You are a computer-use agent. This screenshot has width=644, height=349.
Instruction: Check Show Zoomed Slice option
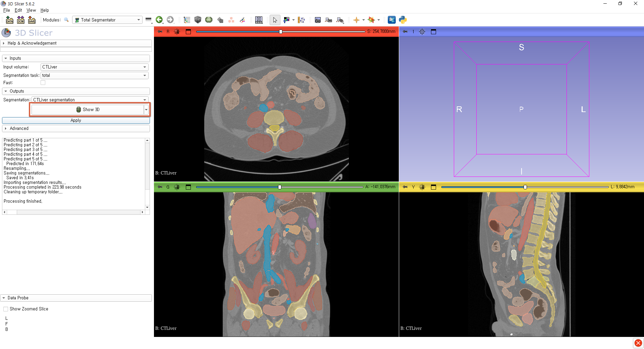tap(6, 309)
